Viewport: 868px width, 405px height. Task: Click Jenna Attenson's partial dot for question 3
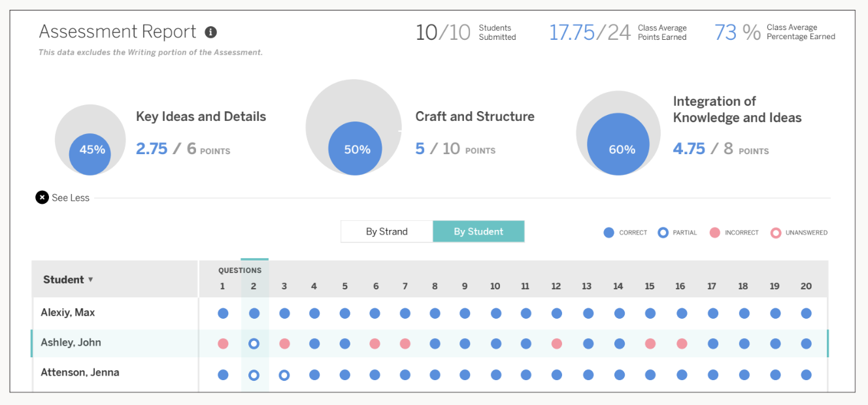pyautogui.click(x=284, y=375)
